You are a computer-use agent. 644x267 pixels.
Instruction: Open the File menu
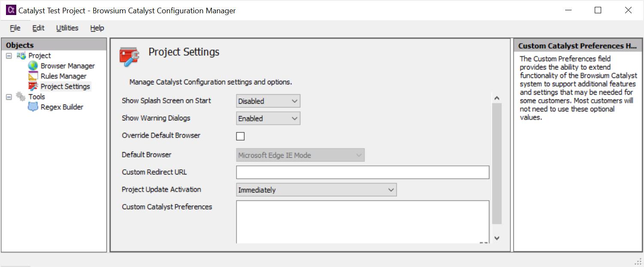(x=15, y=28)
